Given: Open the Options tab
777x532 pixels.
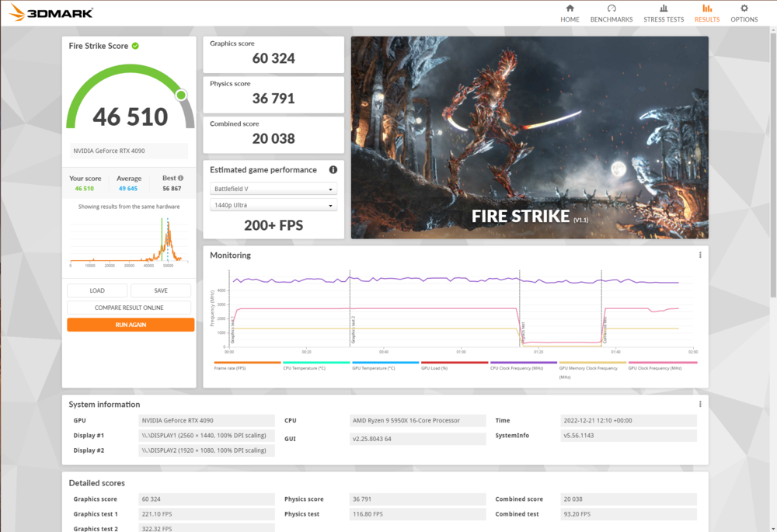Looking at the screenshot, I should pyautogui.click(x=744, y=13).
